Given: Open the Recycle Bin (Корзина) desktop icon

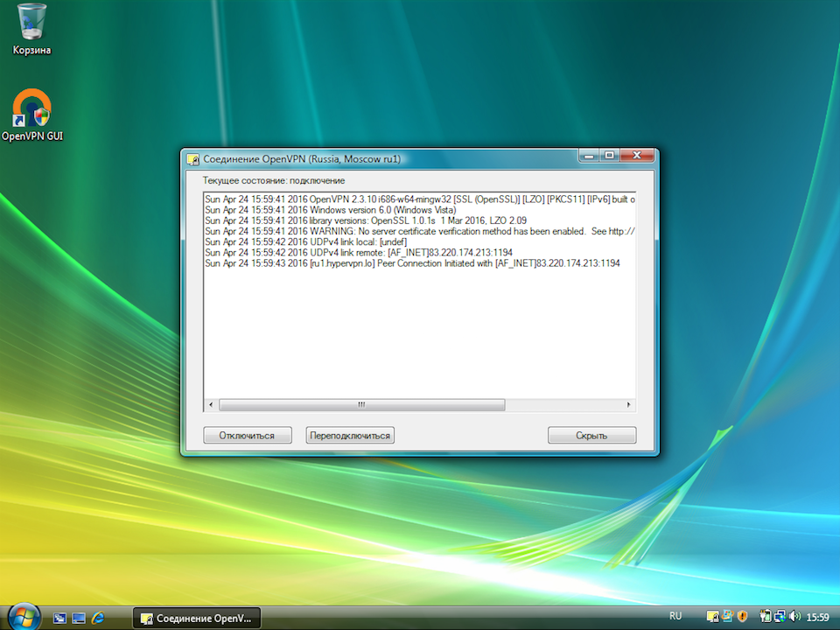Looking at the screenshot, I should click(31, 30).
